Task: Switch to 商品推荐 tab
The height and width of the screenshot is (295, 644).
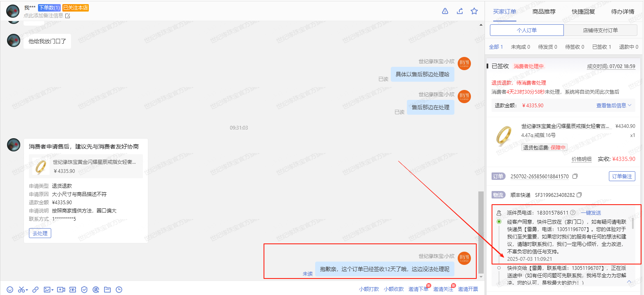Action: [544, 12]
